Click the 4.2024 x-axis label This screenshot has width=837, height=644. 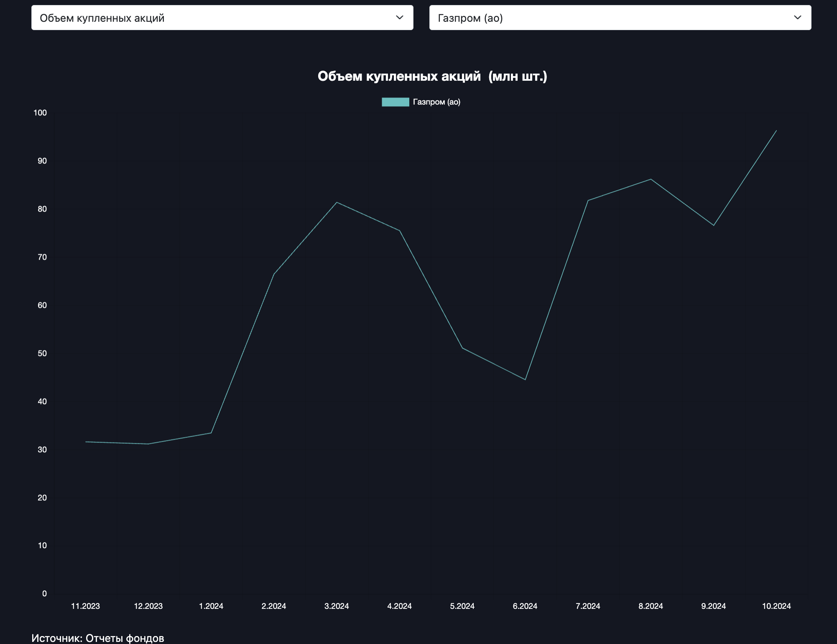[x=399, y=606]
